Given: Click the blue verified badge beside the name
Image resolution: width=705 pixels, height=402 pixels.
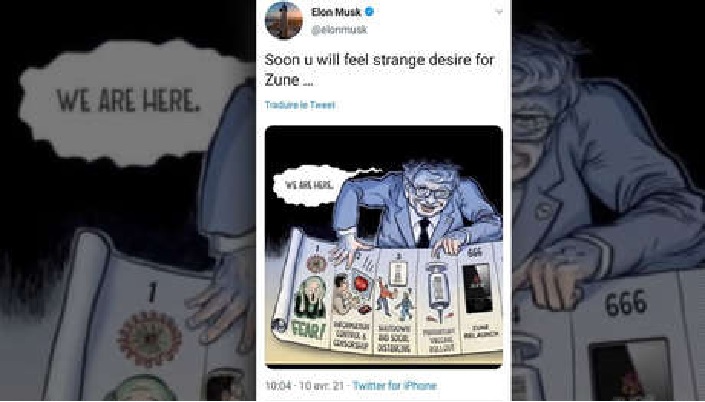Looking at the screenshot, I should (x=369, y=12).
